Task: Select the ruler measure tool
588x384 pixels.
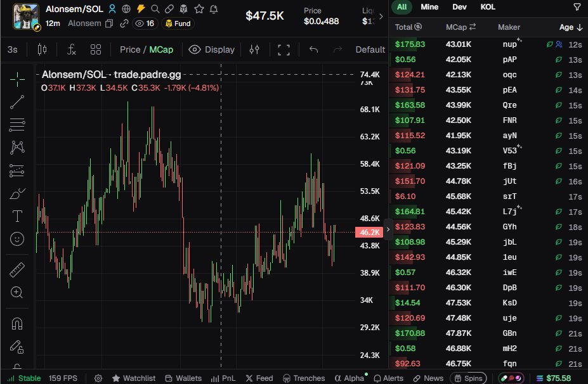Action: point(17,270)
